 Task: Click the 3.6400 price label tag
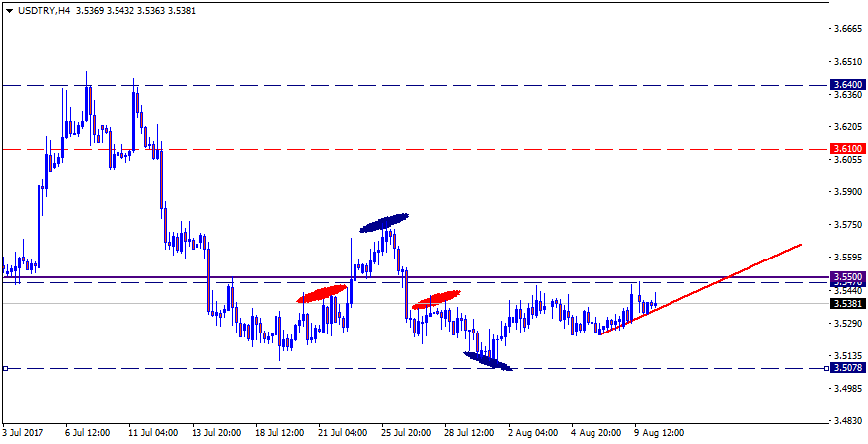(848, 85)
